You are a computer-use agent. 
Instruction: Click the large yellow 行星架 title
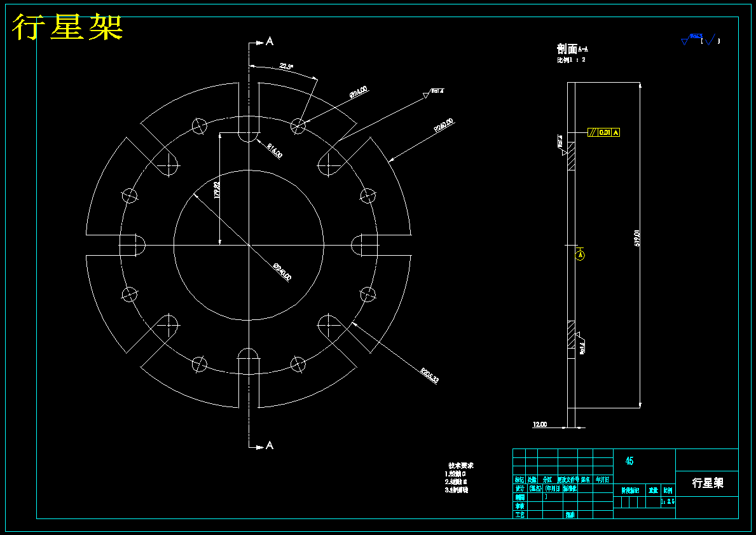click(x=67, y=27)
